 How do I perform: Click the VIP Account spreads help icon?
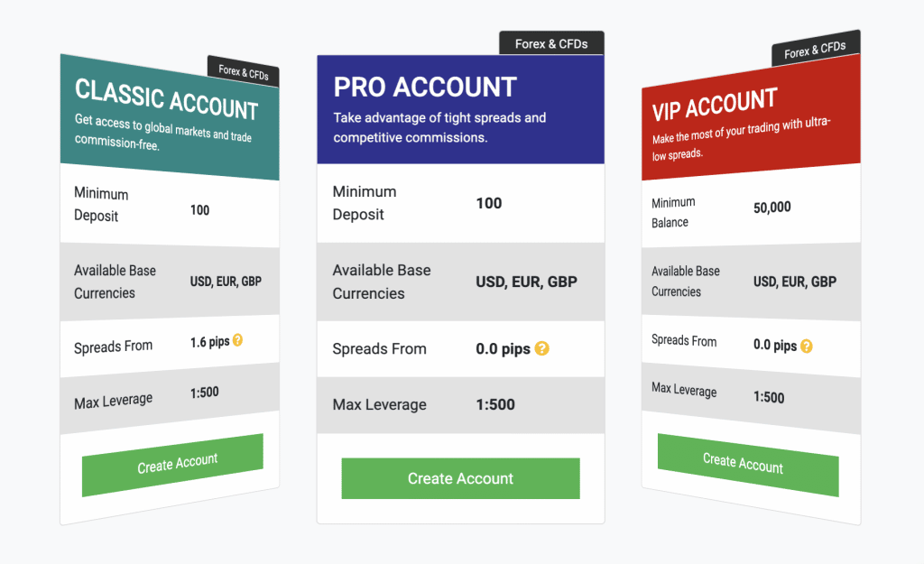(x=806, y=346)
